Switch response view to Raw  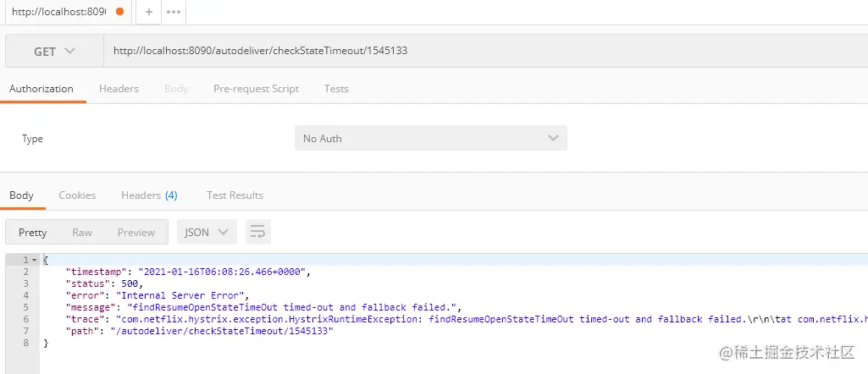click(x=82, y=232)
